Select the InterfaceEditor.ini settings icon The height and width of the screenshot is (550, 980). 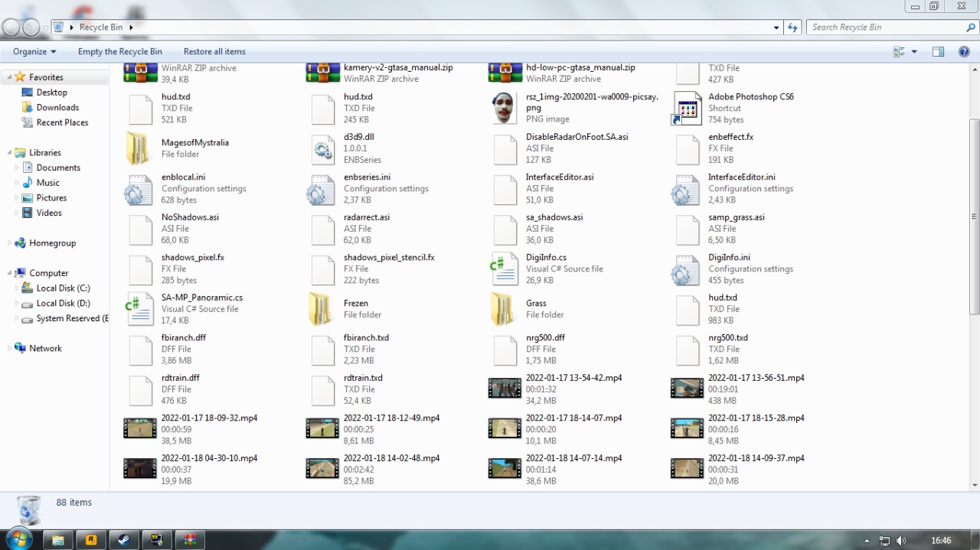[x=685, y=190]
